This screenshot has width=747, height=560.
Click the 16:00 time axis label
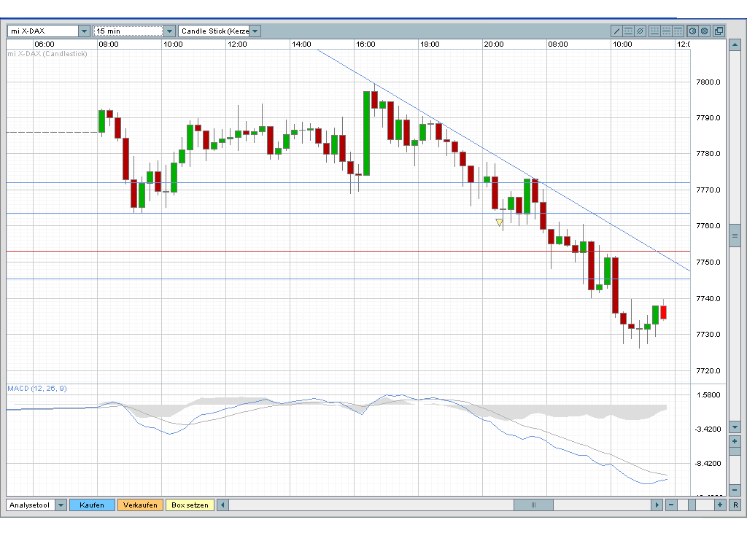(365, 44)
